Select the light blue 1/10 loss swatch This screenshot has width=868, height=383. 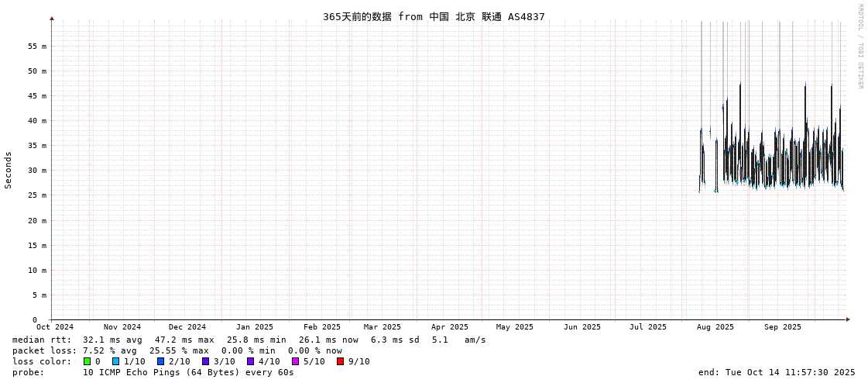pos(115,361)
